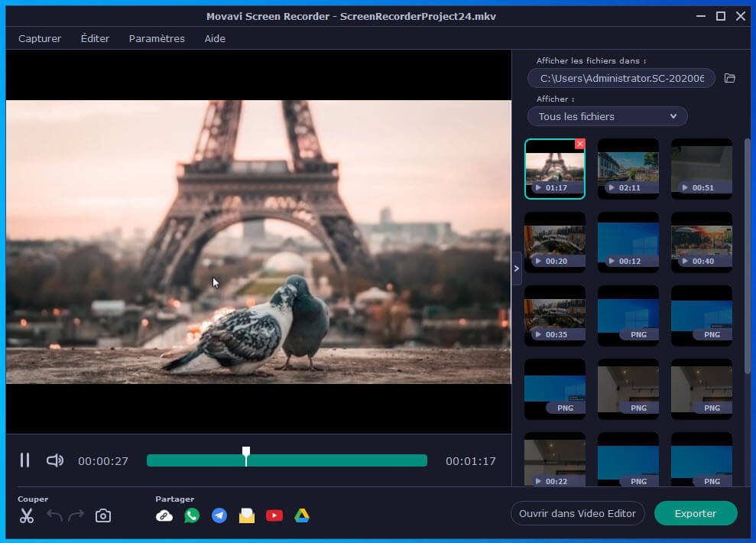Upload the recording to YouTube
This screenshot has width=756, height=543.
tap(274, 515)
